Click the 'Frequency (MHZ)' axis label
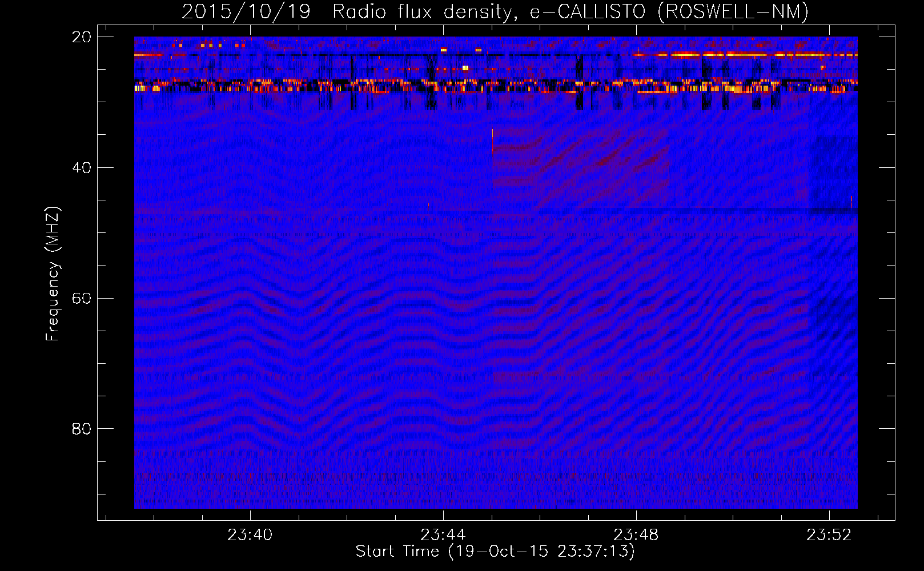 pyautogui.click(x=53, y=274)
